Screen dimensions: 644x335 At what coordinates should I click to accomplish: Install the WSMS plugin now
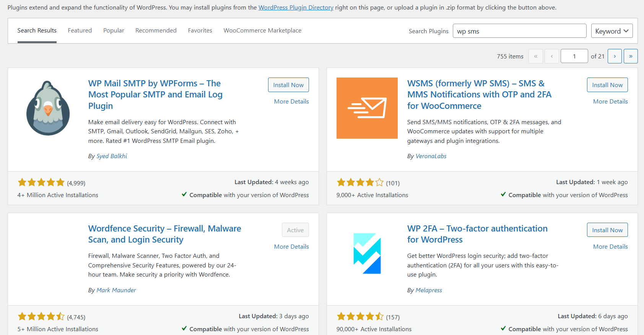coord(607,85)
